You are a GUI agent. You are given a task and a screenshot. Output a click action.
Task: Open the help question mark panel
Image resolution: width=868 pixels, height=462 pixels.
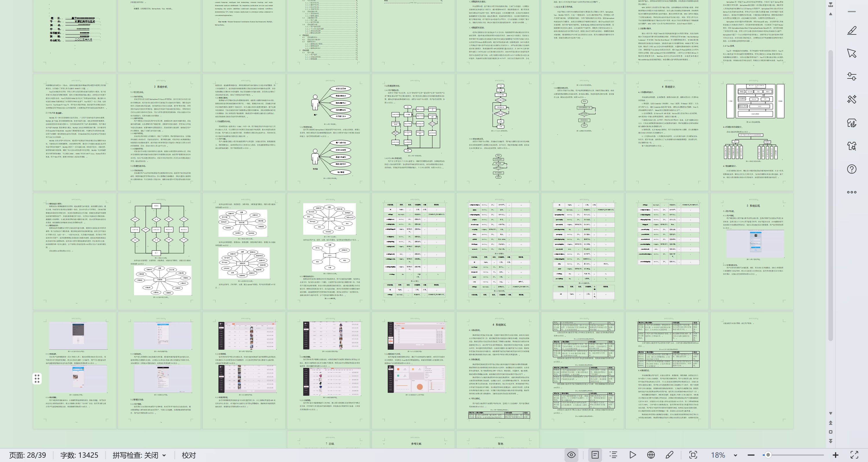tap(852, 169)
